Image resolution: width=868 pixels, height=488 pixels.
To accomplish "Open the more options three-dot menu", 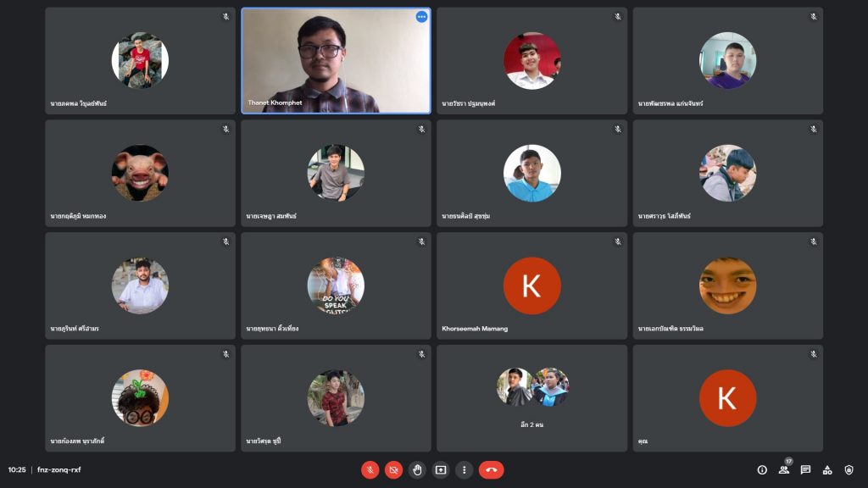I will (463, 469).
